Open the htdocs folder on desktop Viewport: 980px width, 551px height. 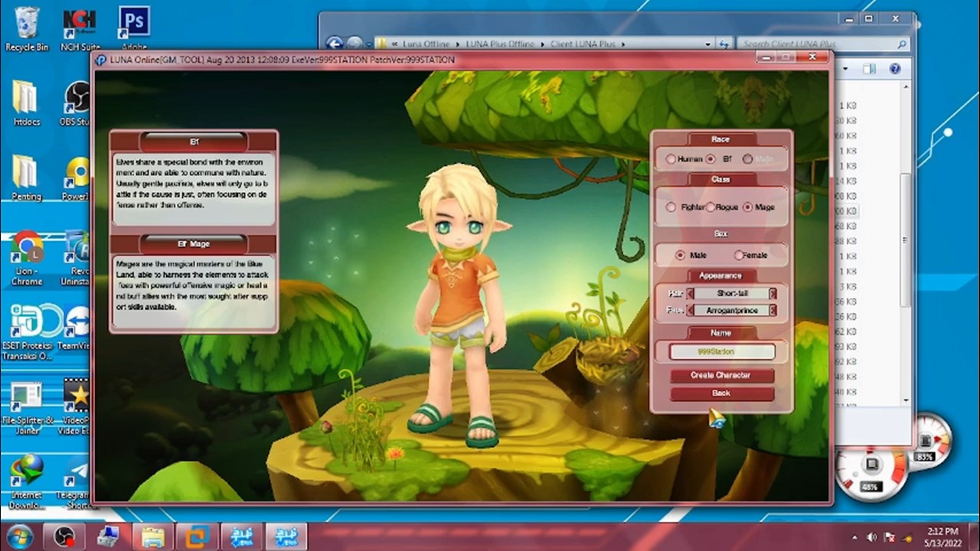point(26,103)
